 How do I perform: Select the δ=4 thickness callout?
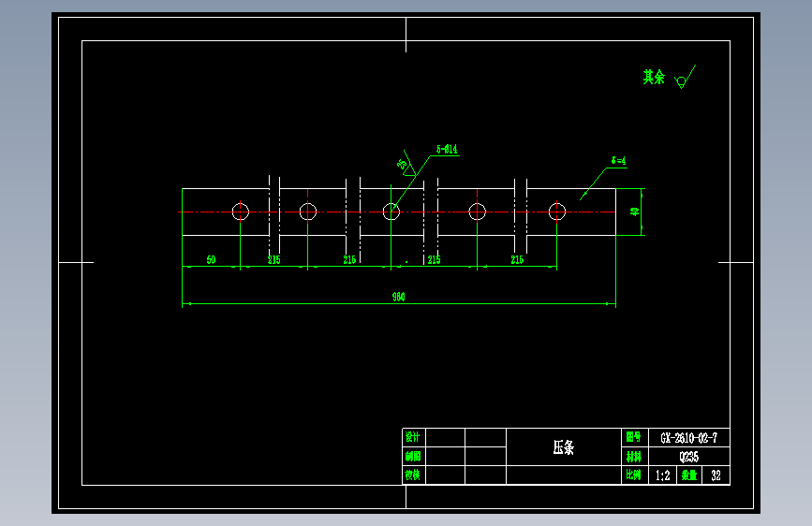tap(618, 160)
